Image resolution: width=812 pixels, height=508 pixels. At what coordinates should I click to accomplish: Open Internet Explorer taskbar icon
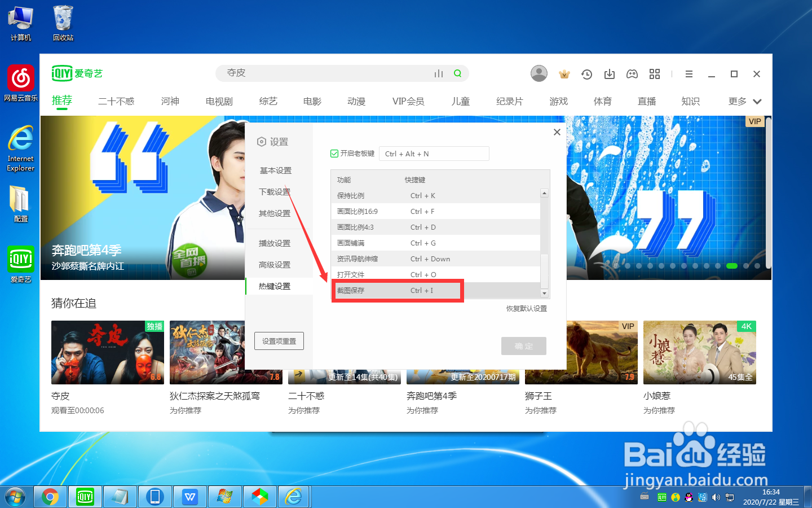pyautogui.click(x=294, y=497)
